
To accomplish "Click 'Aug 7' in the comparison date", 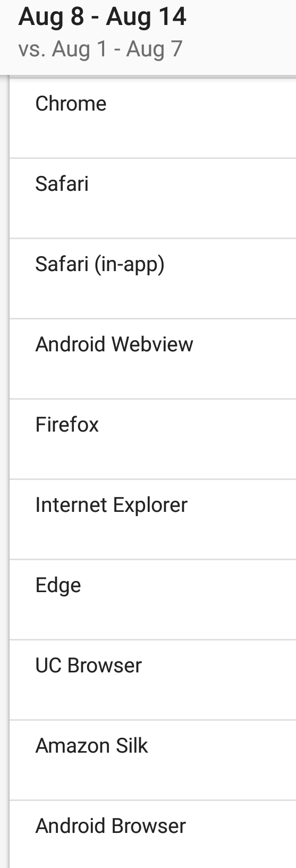I will click(154, 49).
